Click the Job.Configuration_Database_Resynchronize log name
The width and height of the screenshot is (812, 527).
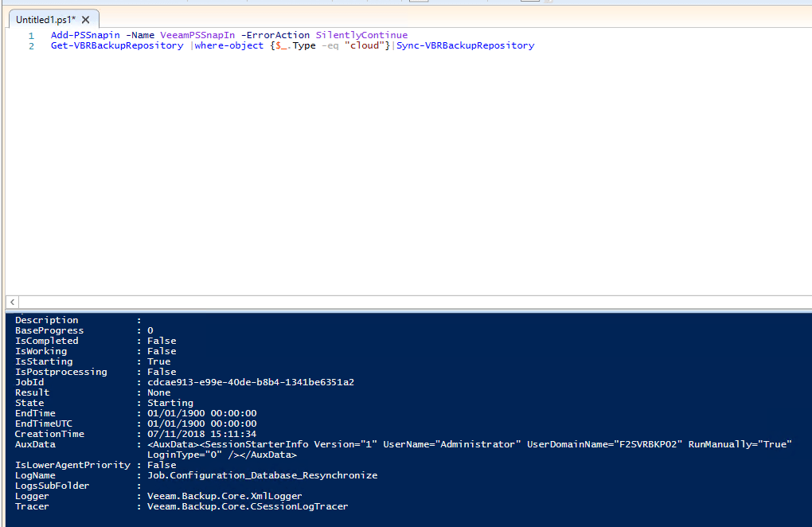point(262,475)
